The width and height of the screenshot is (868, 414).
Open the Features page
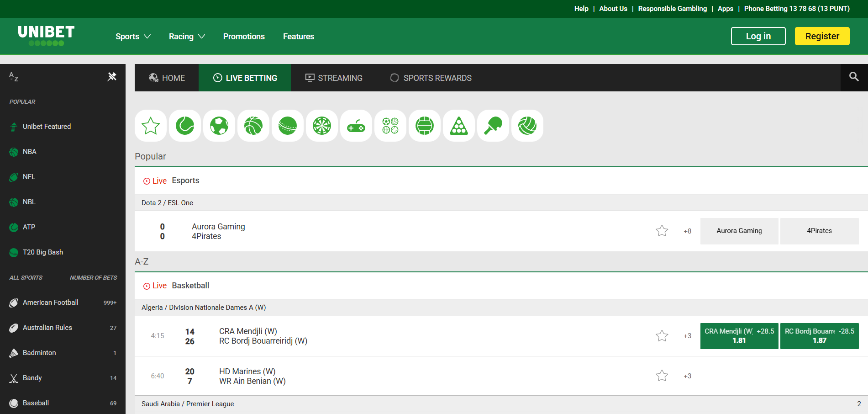coord(299,37)
